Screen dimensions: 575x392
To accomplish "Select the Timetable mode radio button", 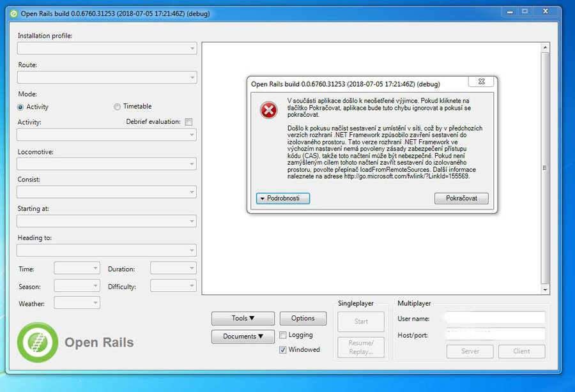I will 117,107.
